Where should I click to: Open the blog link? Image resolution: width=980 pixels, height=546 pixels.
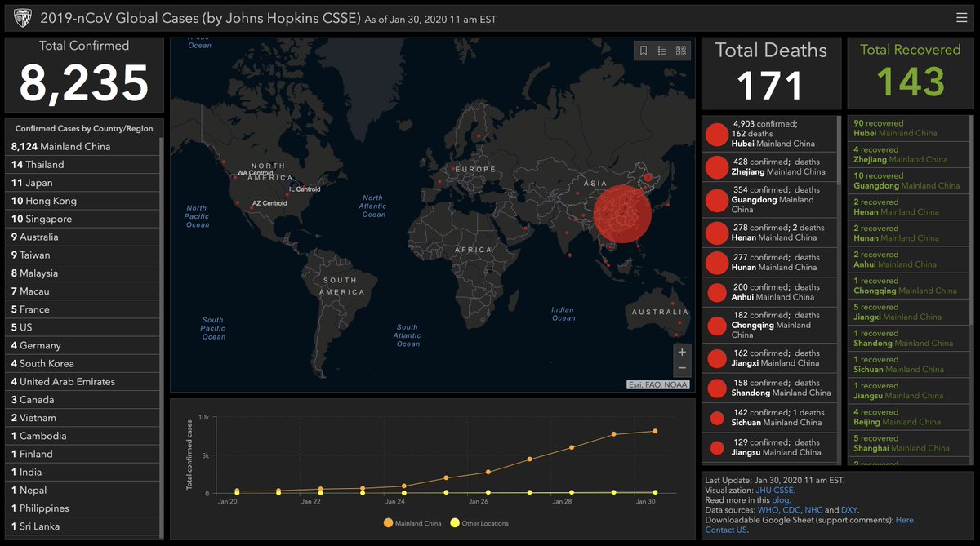tap(781, 500)
